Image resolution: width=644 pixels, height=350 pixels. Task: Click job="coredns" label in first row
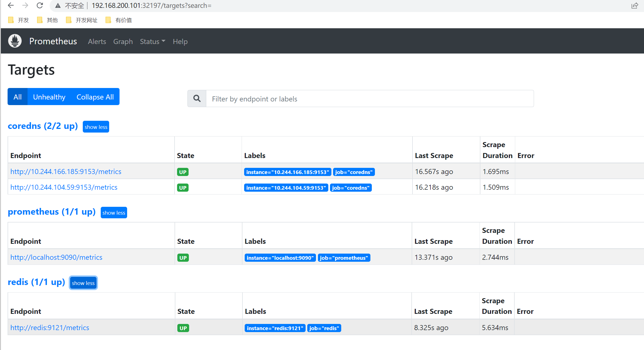(x=354, y=172)
